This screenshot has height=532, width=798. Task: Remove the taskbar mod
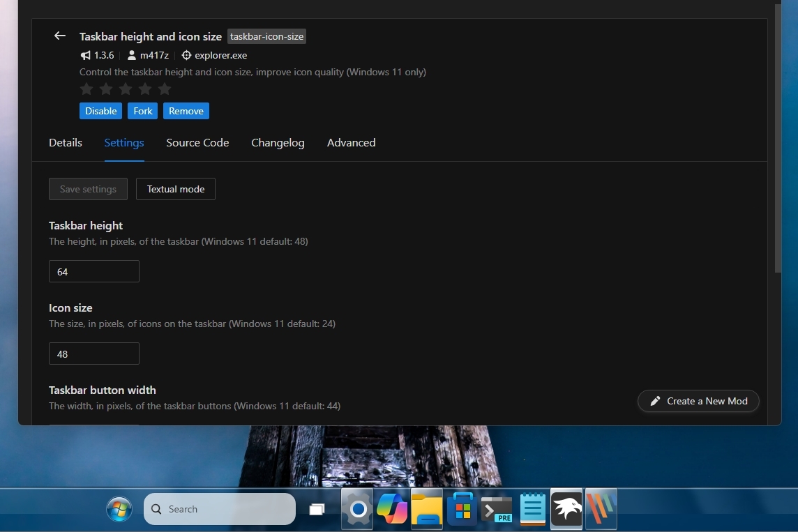click(x=186, y=111)
